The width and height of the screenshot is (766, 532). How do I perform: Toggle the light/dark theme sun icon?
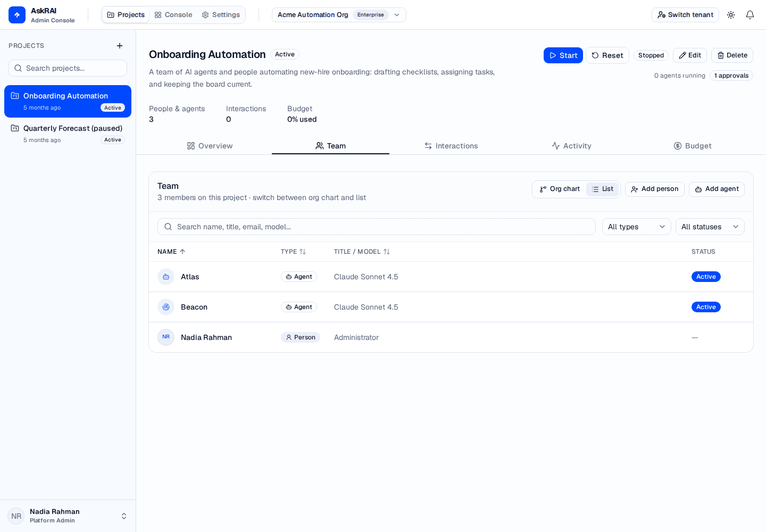pyautogui.click(x=731, y=15)
